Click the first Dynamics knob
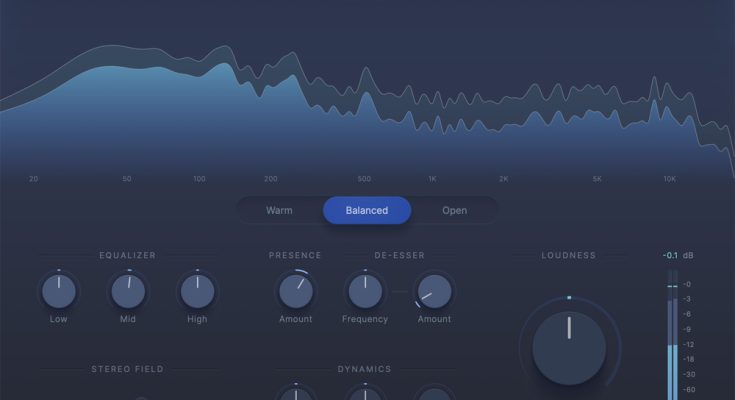This screenshot has height=400, width=735. coord(295,394)
